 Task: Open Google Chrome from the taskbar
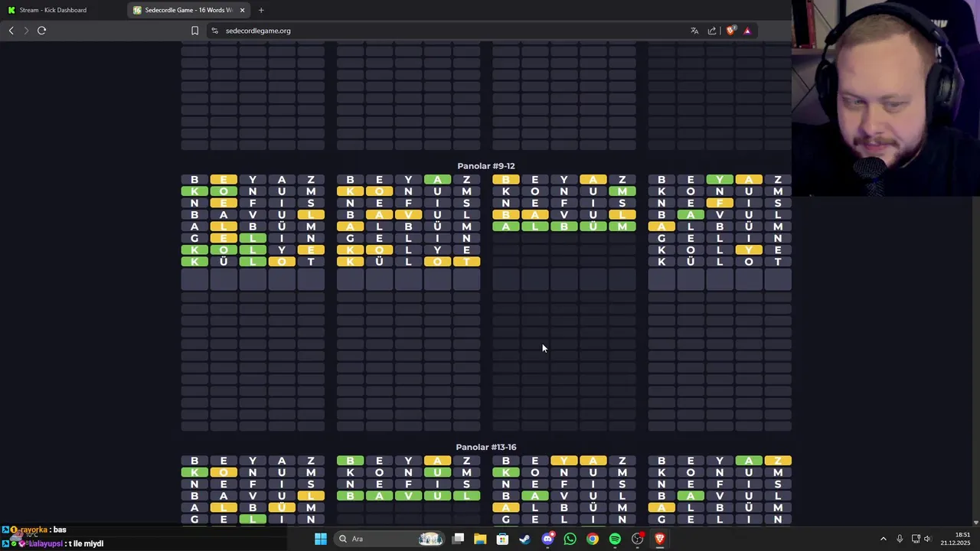pos(593,539)
